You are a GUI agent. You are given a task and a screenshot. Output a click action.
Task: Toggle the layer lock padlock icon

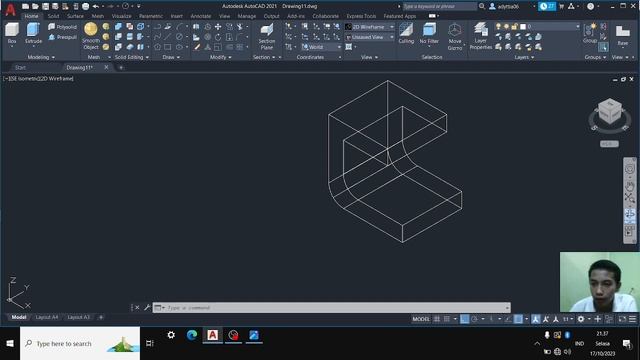515,27
